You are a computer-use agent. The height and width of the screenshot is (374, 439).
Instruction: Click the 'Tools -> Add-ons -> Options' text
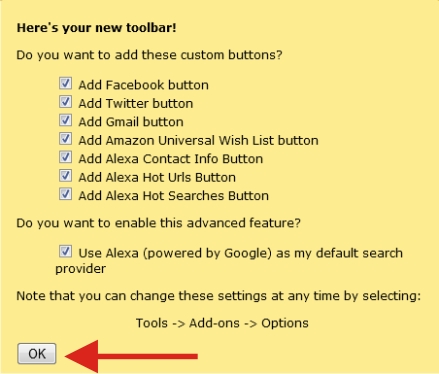coord(222,323)
